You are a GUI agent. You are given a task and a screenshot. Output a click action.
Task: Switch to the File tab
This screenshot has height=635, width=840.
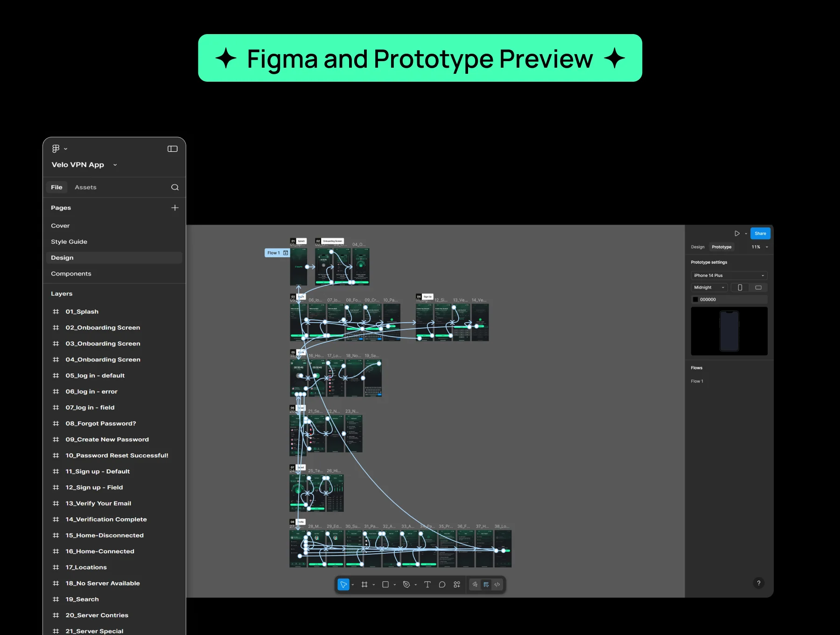[x=56, y=187]
